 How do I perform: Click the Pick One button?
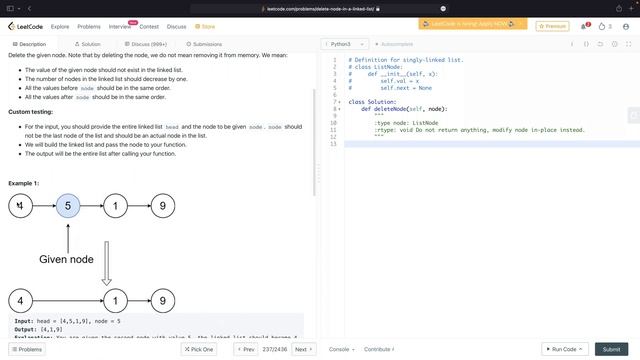click(x=199, y=349)
